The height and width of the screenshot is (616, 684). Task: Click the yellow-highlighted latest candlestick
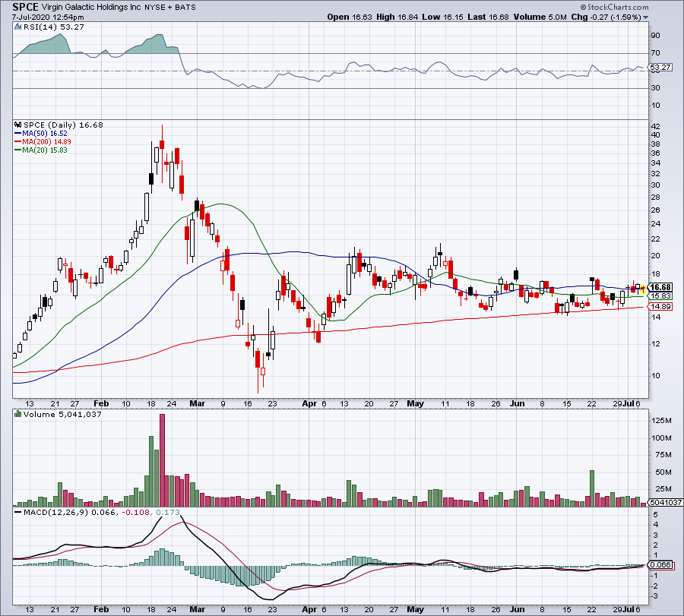[x=643, y=288]
